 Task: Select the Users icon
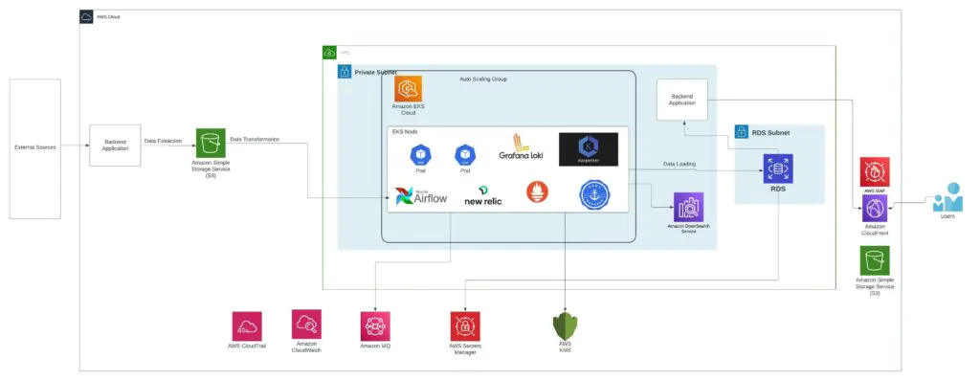pyautogui.click(x=948, y=197)
